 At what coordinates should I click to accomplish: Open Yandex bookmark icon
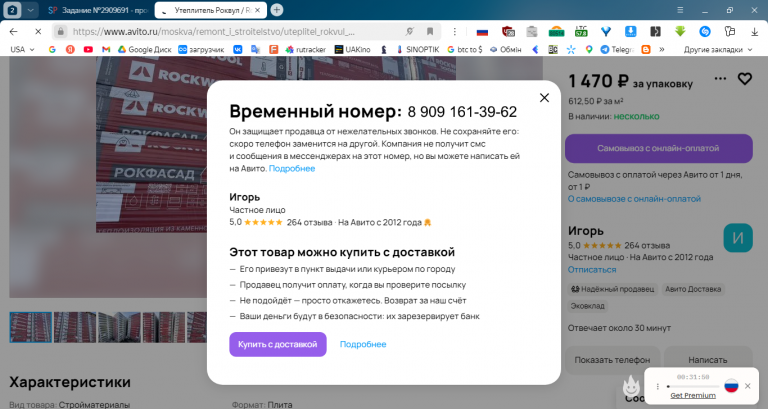point(70,49)
